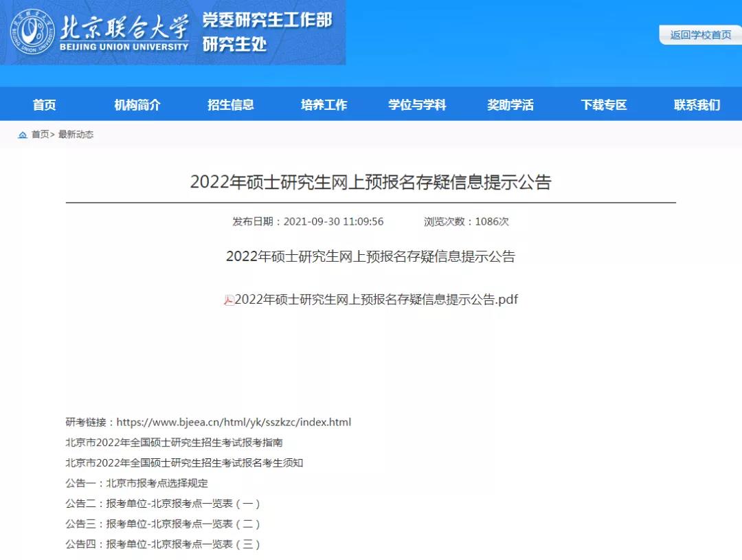Click the large page title 2022年硕士研究生网上预报名存疑信息提示公告
This screenshot has width=742, height=560.
pyautogui.click(x=371, y=182)
